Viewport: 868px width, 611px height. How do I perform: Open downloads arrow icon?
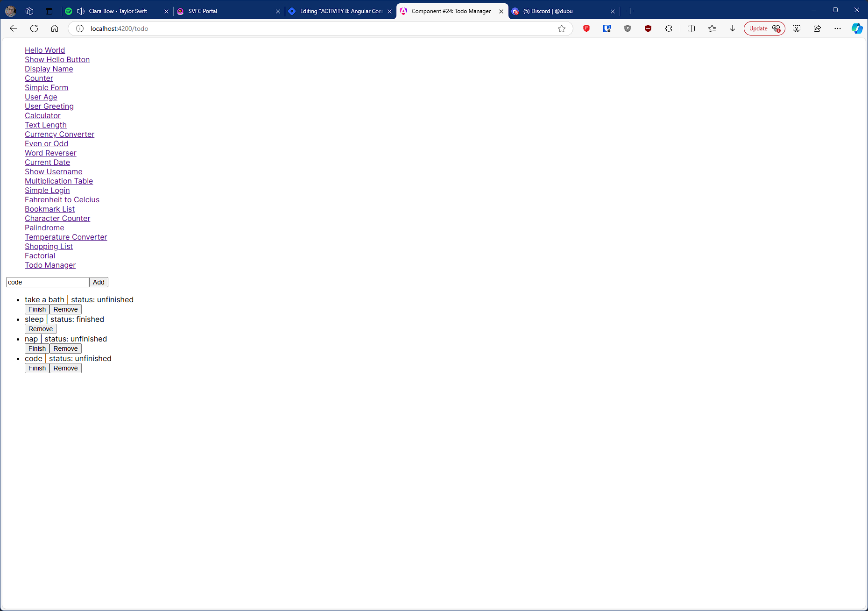(x=732, y=28)
